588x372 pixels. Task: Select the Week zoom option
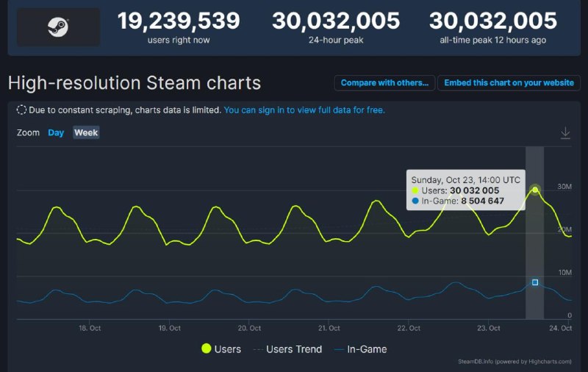tap(86, 132)
